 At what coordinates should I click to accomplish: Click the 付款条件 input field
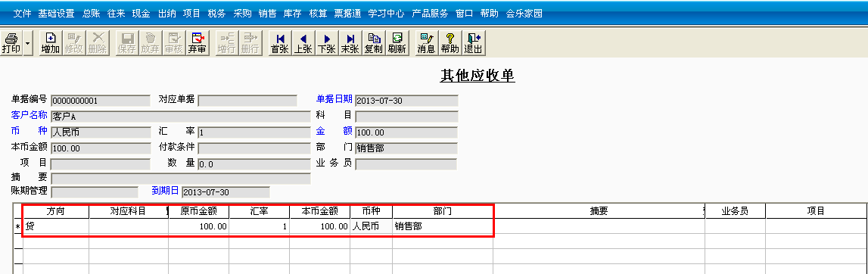(x=254, y=148)
